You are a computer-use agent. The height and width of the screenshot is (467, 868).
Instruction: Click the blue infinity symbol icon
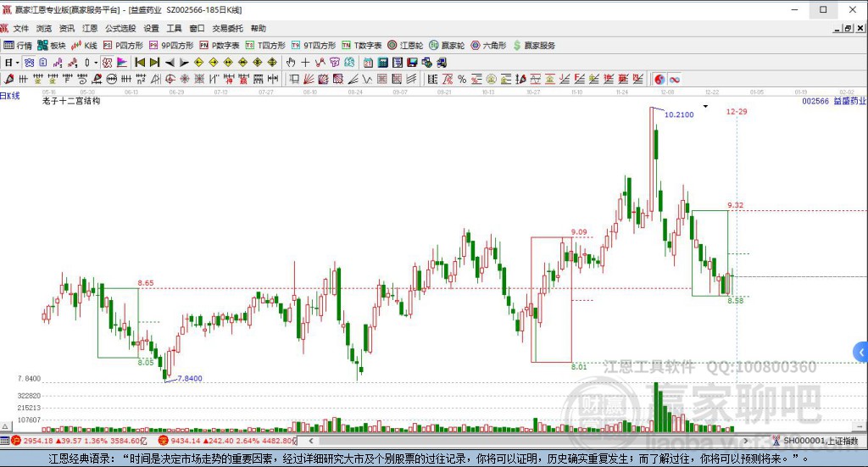point(674,79)
